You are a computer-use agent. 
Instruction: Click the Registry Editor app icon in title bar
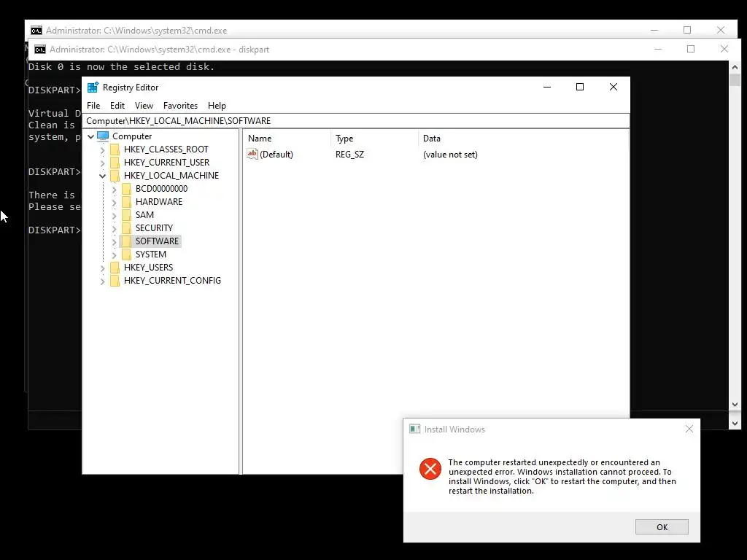93,87
